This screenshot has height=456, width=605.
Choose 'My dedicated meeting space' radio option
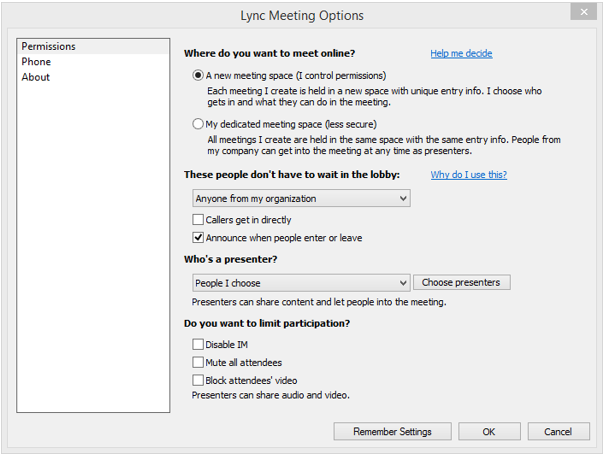click(x=198, y=124)
